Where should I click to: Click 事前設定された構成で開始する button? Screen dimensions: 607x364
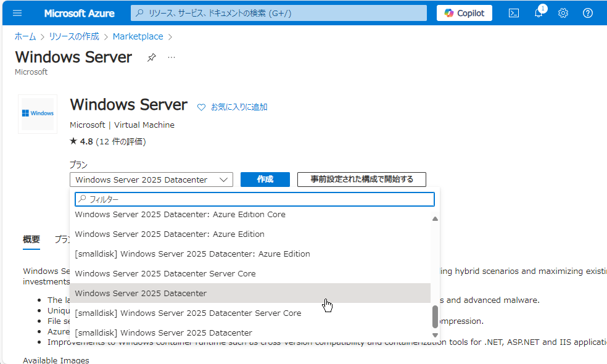[x=362, y=179]
